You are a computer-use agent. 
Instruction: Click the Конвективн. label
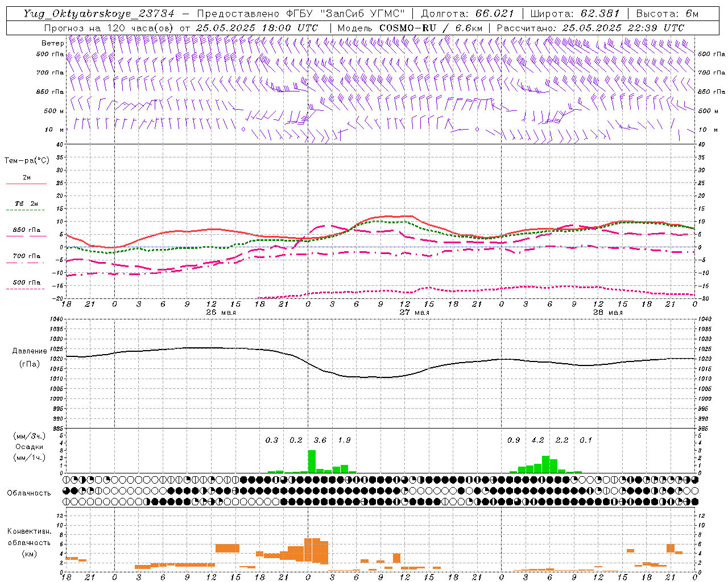tap(30, 531)
